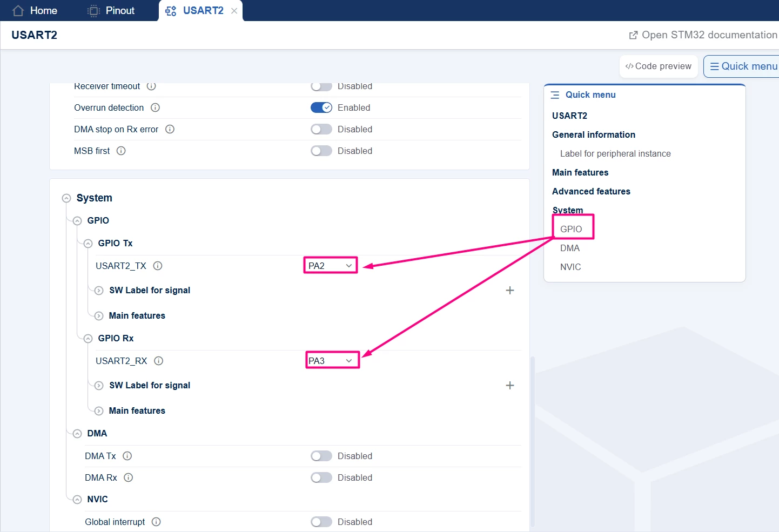Toggle the Quick menu button
The width and height of the screenshot is (779, 532).
tap(741, 66)
